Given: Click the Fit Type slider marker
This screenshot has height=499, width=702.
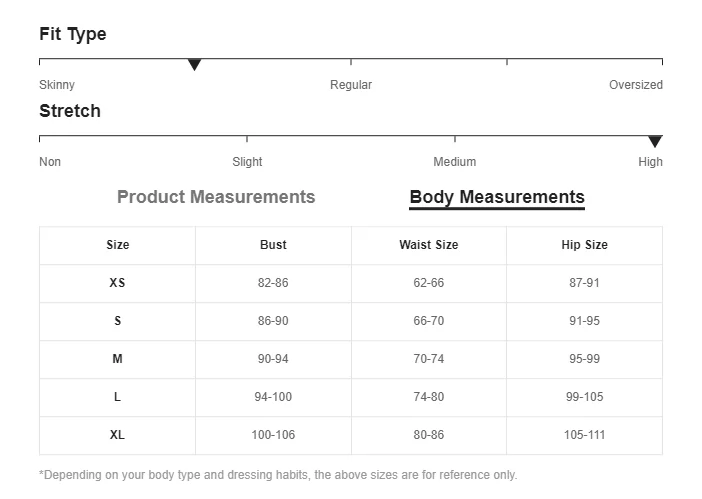Looking at the screenshot, I should click(x=195, y=65).
